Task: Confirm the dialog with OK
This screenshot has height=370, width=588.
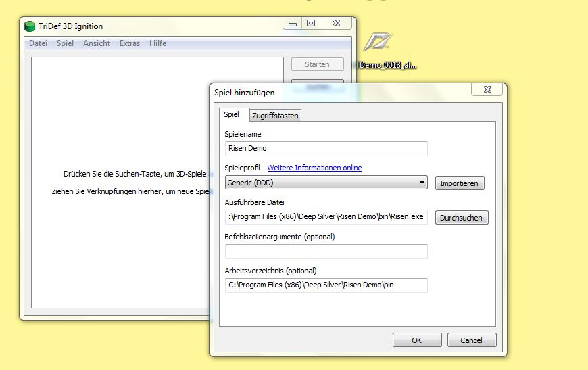Action: [417, 340]
